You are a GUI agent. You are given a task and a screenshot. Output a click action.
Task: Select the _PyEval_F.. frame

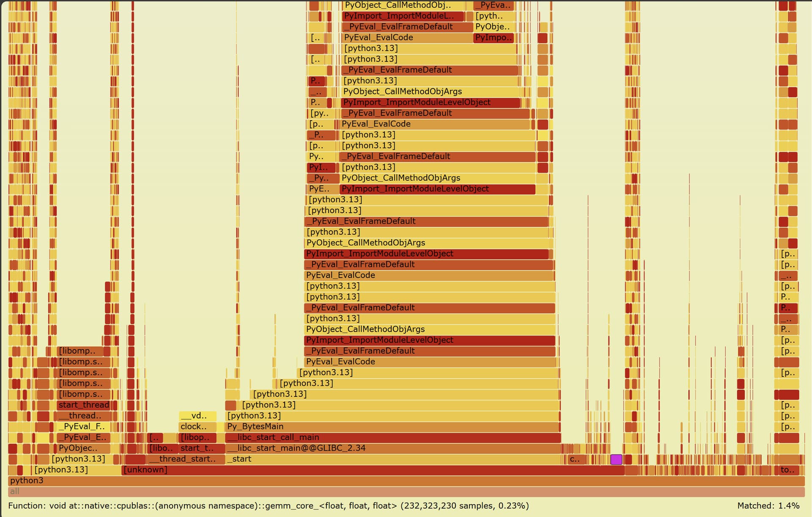click(x=83, y=426)
